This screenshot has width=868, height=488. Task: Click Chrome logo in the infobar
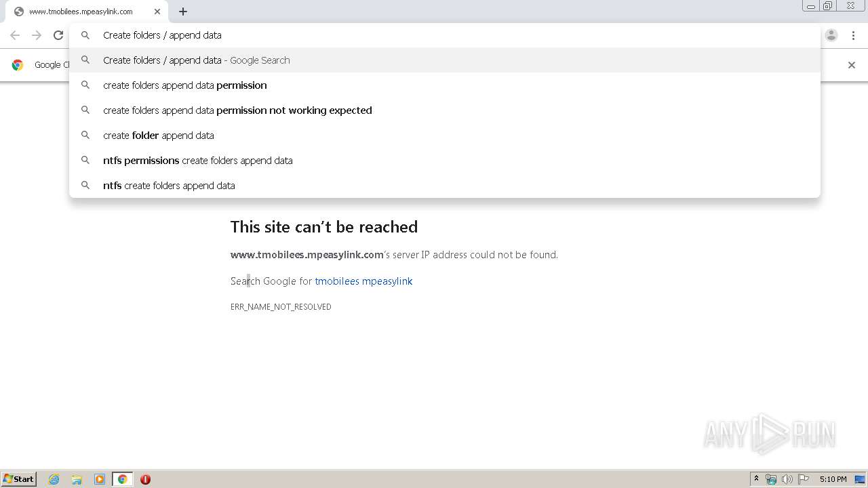[18, 65]
